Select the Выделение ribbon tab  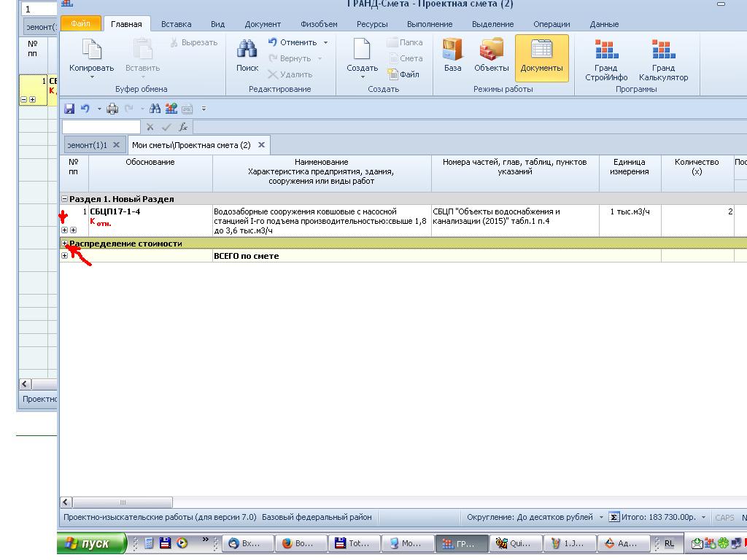pyautogui.click(x=492, y=24)
